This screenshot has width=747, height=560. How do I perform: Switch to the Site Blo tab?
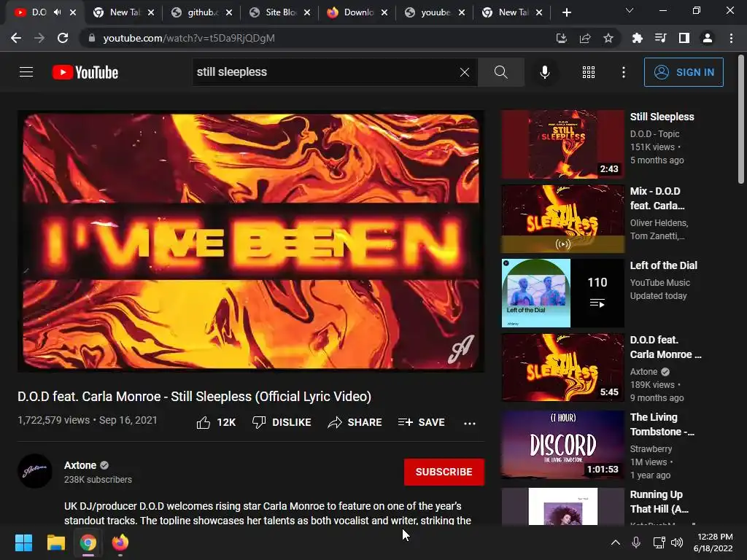click(x=280, y=12)
